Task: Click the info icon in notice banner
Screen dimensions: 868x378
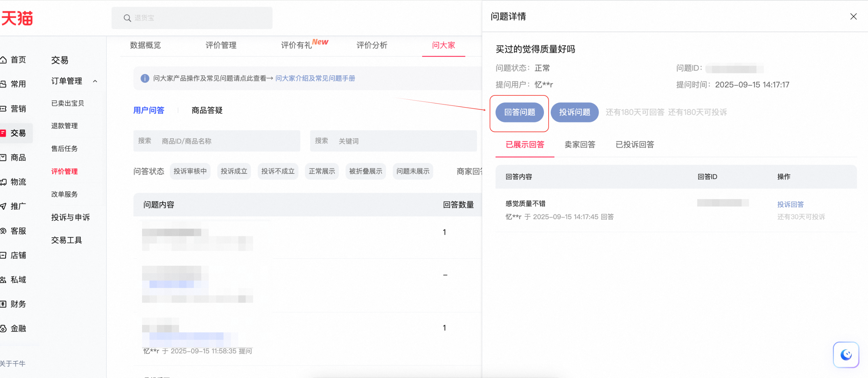Action: 145,78
